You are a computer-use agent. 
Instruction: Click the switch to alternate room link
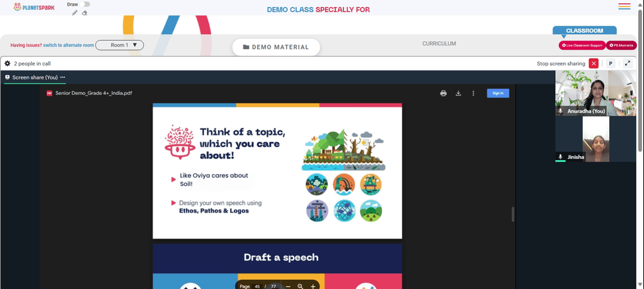pos(68,45)
